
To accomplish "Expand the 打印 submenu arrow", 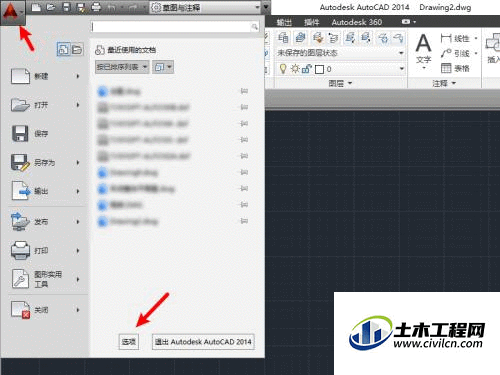I will (x=78, y=250).
